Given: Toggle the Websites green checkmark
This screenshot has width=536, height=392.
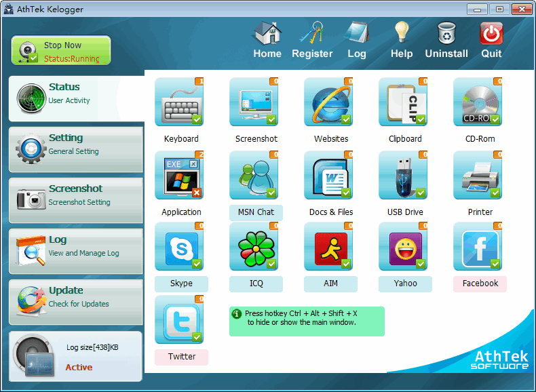Looking at the screenshot, I should click(x=346, y=119).
